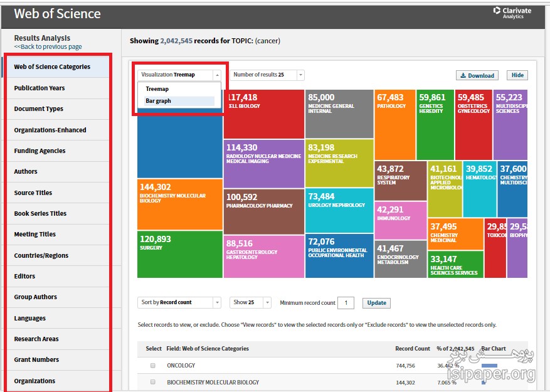Viewport: 550px width, 392px height.
Task: Click the Update button
Action: coord(376,303)
